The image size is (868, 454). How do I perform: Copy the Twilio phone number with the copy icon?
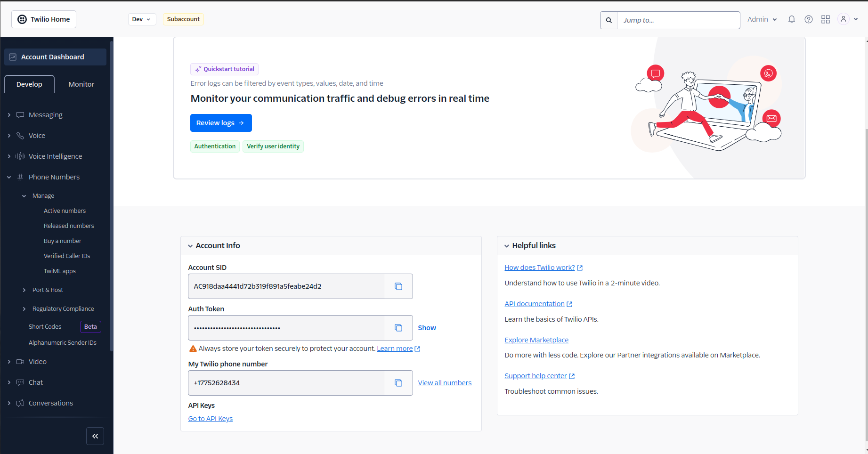[398, 383]
